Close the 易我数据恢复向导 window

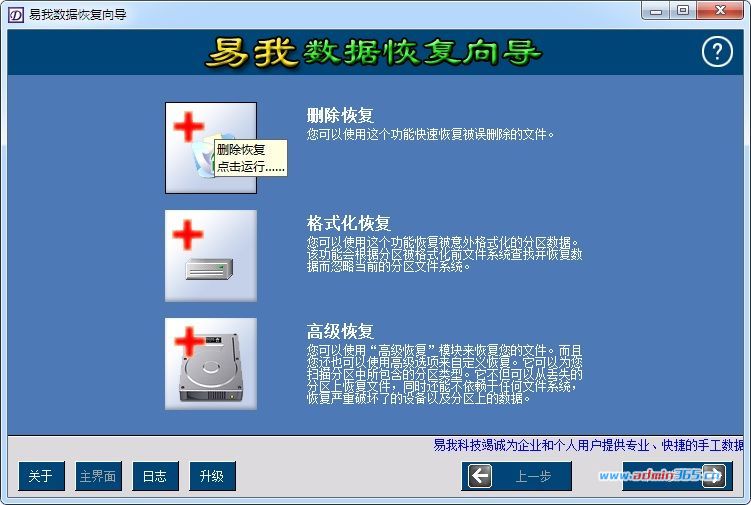tap(720, 11)
